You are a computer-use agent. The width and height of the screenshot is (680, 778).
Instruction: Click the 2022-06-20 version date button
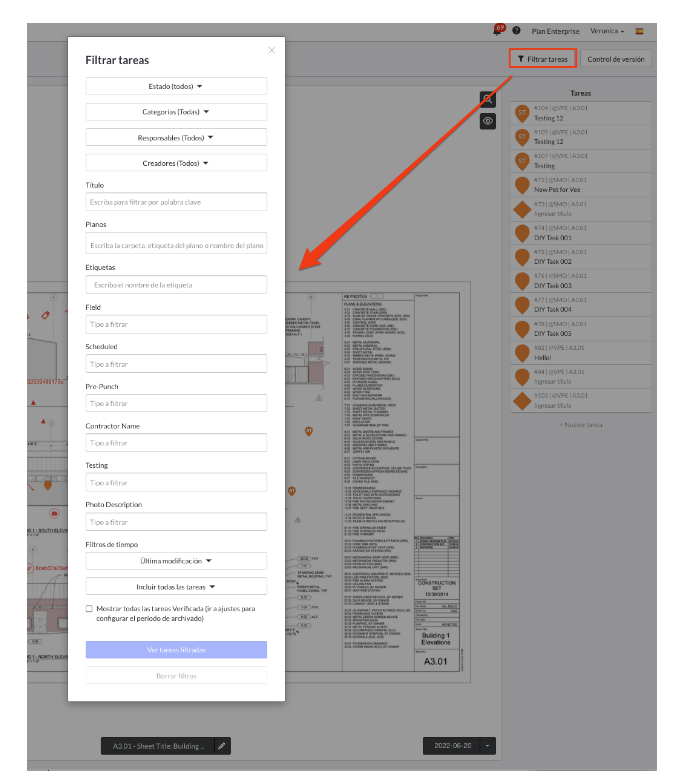tap(452, 746)
